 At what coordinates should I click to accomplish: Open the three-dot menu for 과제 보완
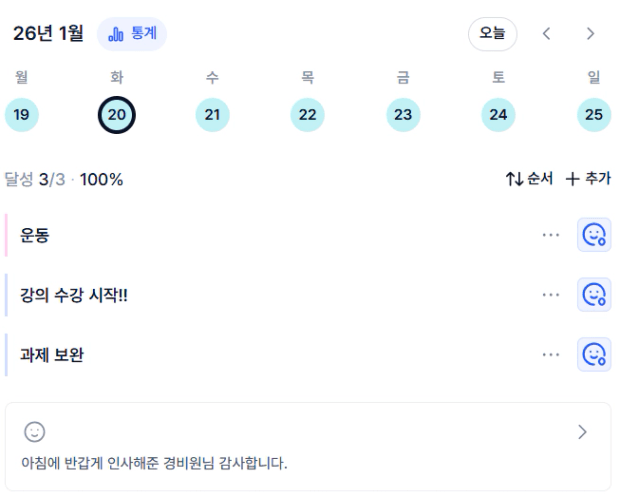pos(550,354)
